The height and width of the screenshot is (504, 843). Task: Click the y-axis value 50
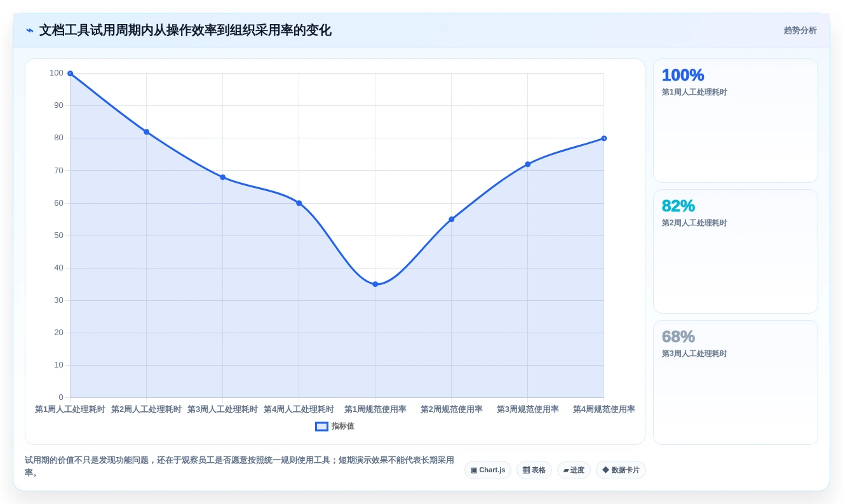[x=58, y=235]
